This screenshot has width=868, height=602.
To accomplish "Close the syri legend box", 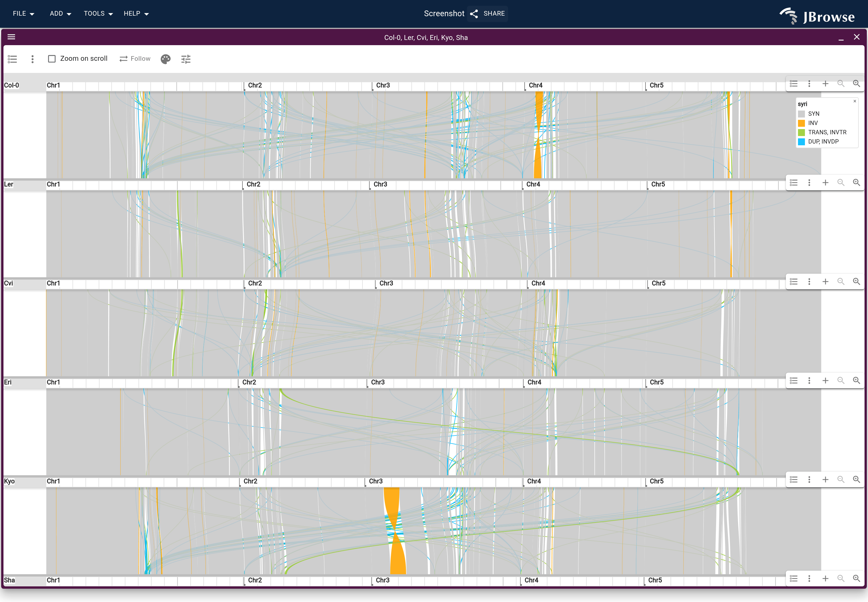I will 855,101.
